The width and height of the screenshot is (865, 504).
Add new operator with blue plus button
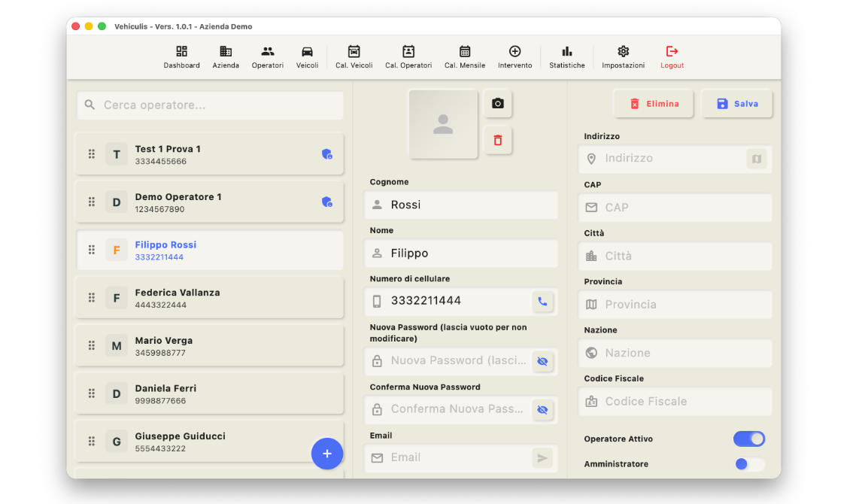coord(327,453)
